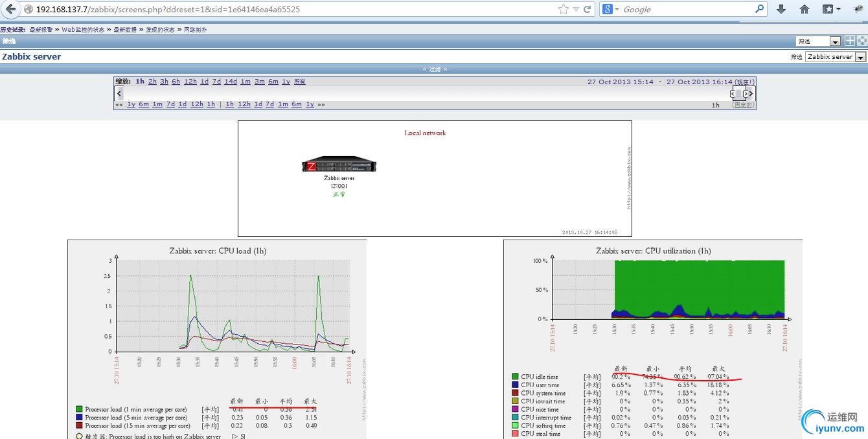
Task: Add screen to favourites plus icon
Action: [x=850, y=41]
